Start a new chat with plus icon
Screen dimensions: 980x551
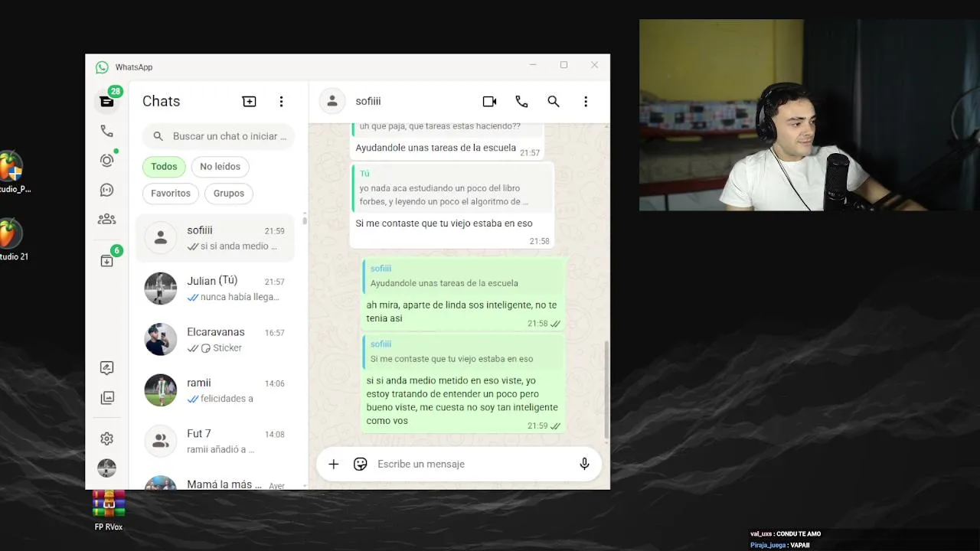point(249,101)
